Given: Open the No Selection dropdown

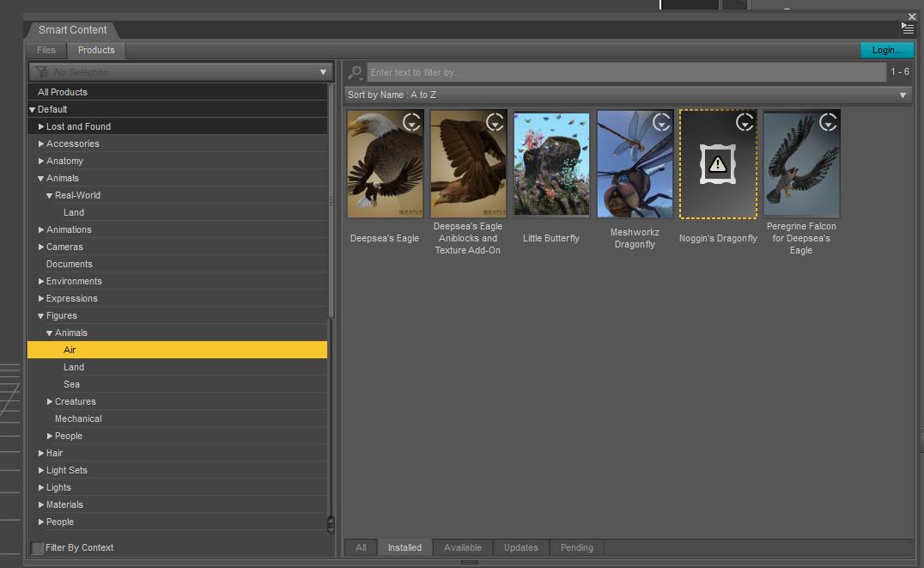Looking at the screenshot, I should click(x=181, y=72).
